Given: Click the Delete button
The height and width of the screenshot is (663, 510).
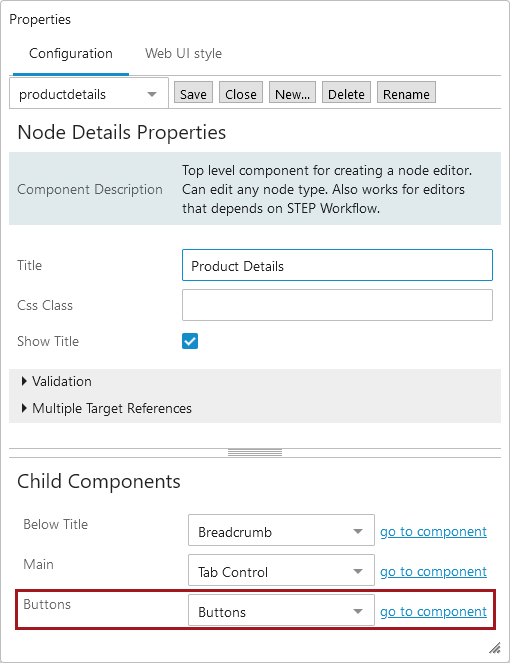Looking at the screenshot, I should tap(346, 93).
